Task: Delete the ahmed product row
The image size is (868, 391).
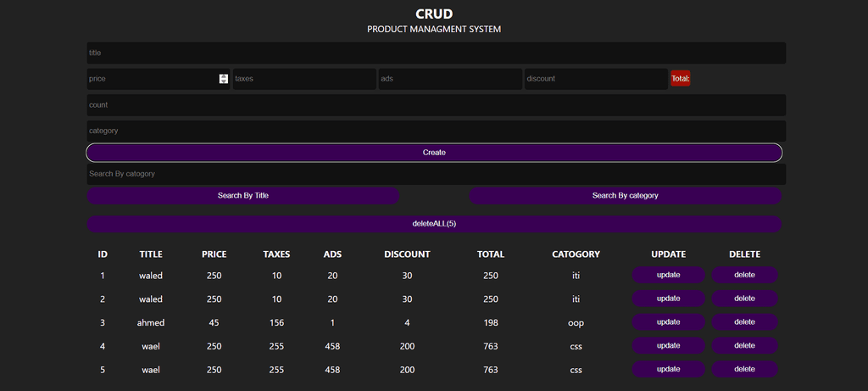Action: 744,321
